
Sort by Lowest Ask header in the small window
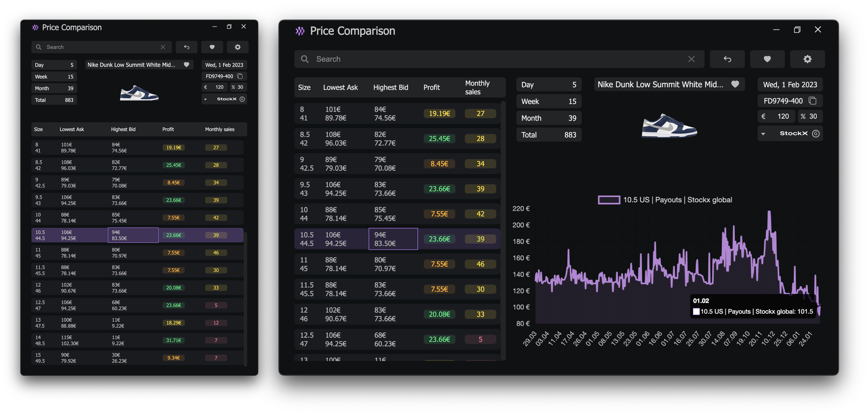72,129
